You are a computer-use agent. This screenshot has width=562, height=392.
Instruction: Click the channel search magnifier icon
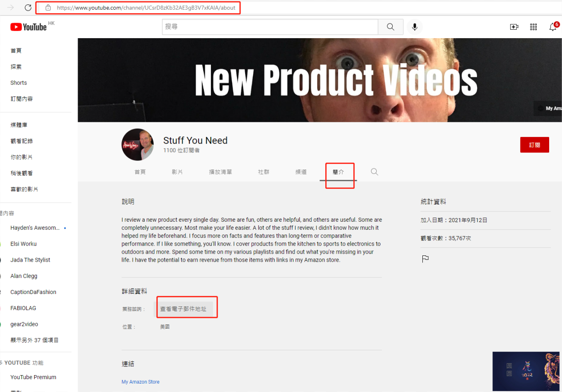click(375, 172)
